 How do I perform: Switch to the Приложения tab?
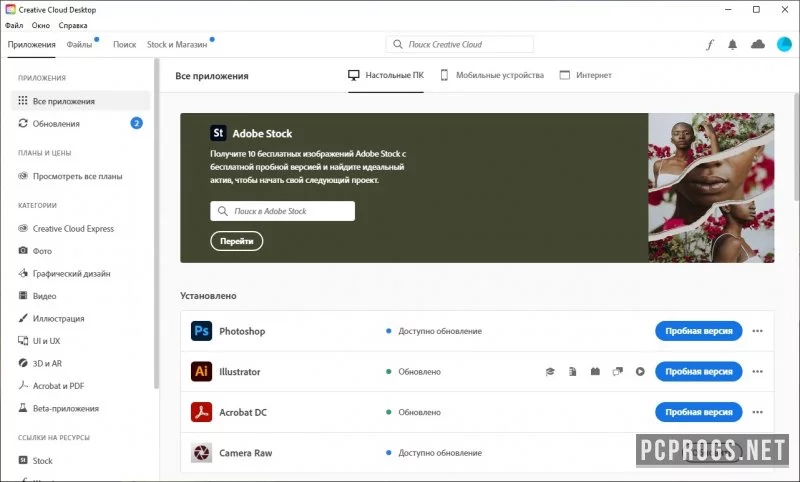coord(32,44)
